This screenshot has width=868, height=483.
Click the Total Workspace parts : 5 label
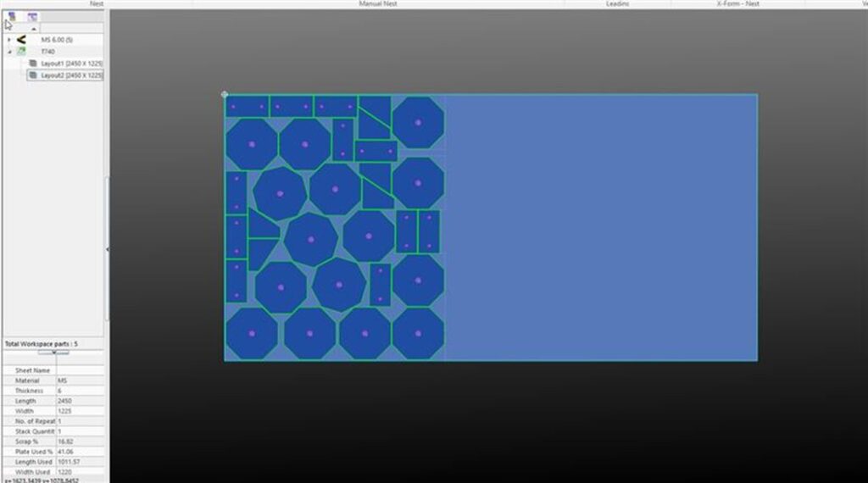[x=42, y=344]
